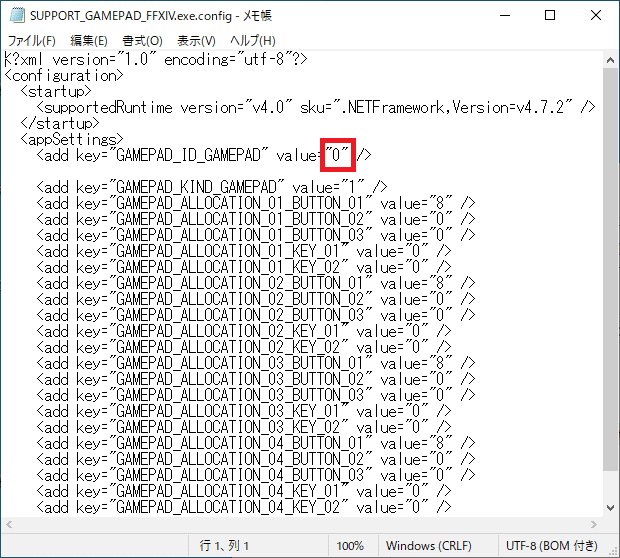Click the GAMEPAD_ALLOCATION_02_BUTTON_02 line

[x=255, y=299]
